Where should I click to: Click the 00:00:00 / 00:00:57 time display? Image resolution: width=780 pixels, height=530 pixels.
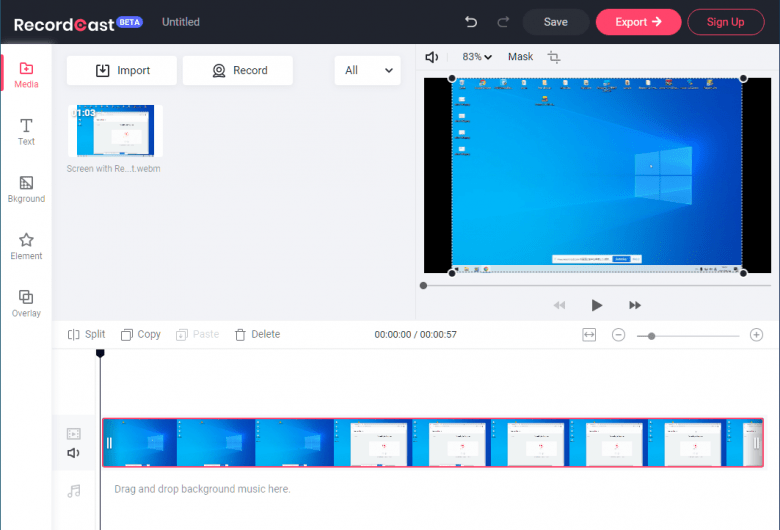click(x=415, y=334)
